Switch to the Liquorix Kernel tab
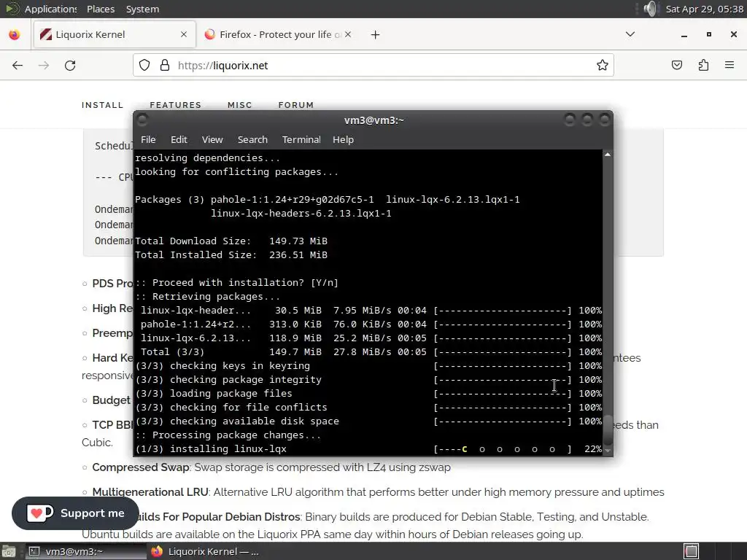The height and width of the screenshot is (560, 747). [x=115, y=34]
